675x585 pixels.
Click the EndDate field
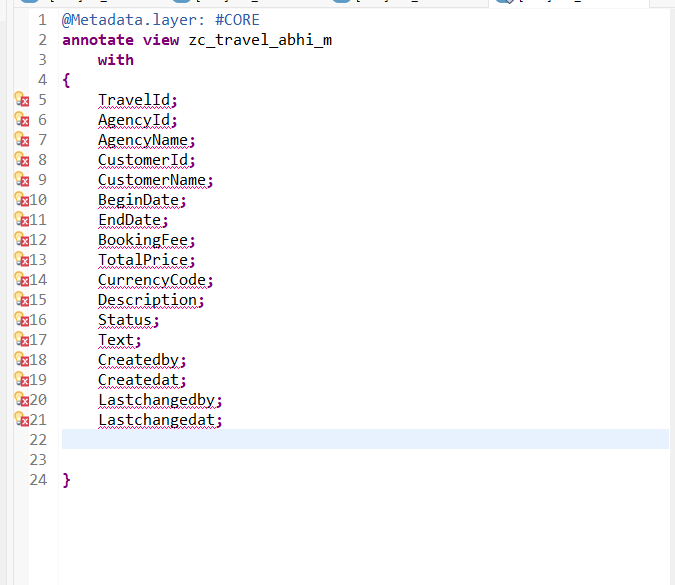[129, 220]
